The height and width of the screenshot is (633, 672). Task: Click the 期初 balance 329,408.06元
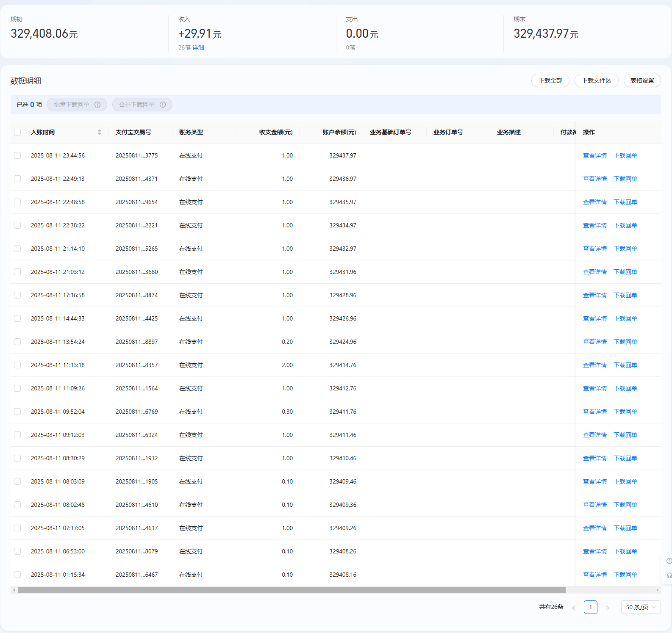point(44,33)
